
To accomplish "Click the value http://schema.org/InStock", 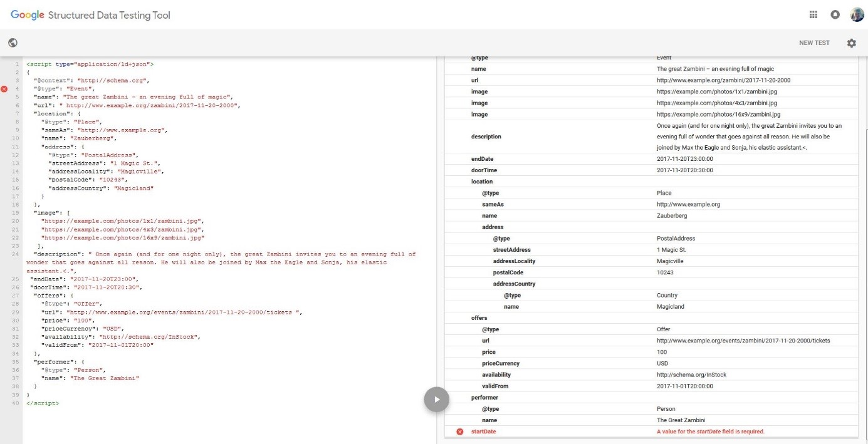I will point(693,375).
